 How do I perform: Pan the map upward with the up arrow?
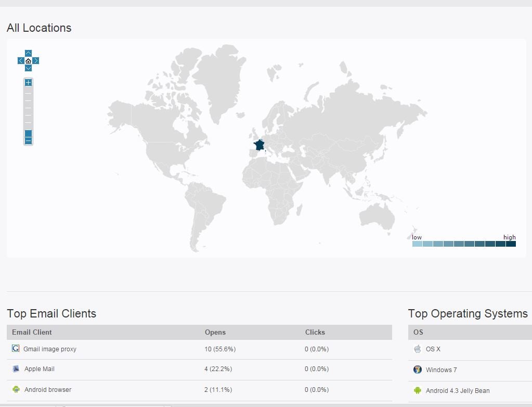click(x=28, y=53)
